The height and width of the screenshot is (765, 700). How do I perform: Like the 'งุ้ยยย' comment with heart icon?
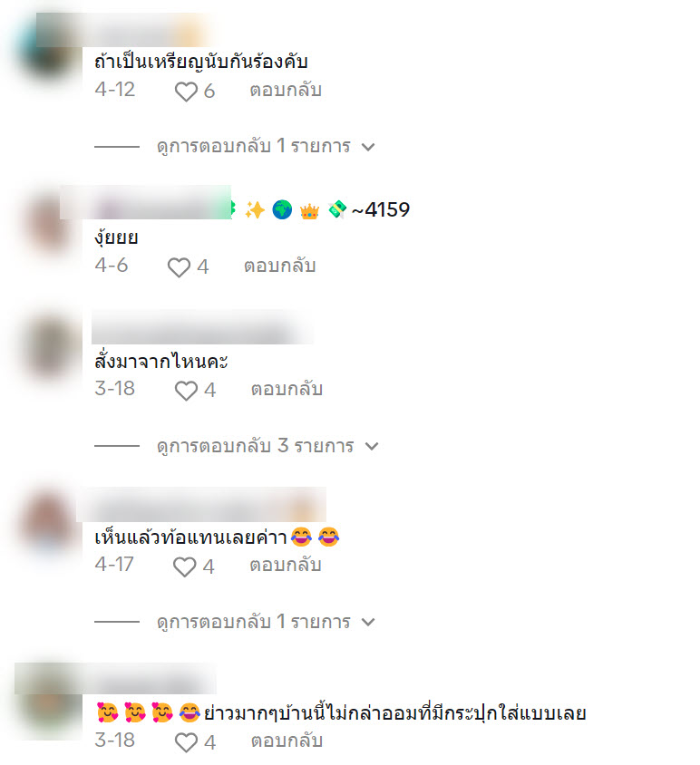coord(179,266)
